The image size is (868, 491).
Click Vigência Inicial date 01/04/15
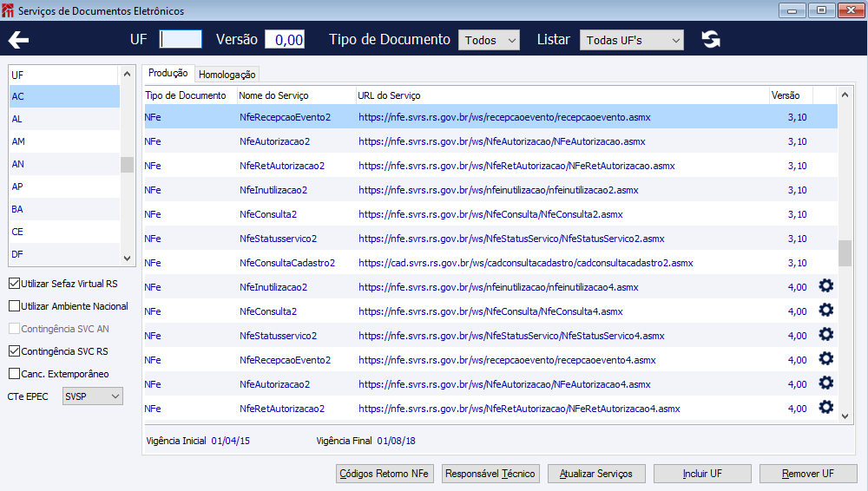coord(230,442)
